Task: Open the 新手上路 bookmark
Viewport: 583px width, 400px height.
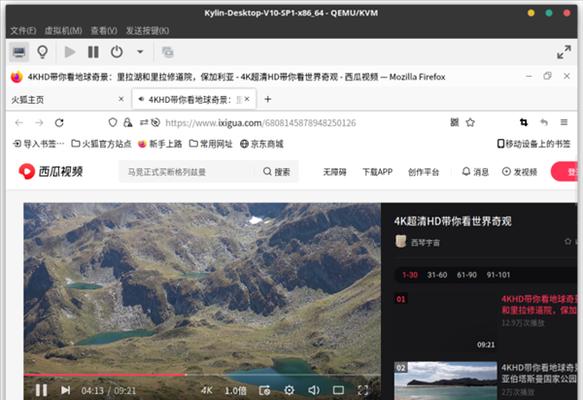Action: [x=160, y=143]
